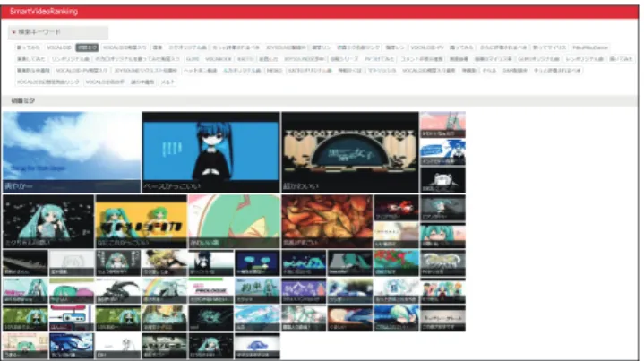Screen dimensions: 644x361
Task: Open the theater stage video captioned 超かわいい
Action: pos(350,152)
